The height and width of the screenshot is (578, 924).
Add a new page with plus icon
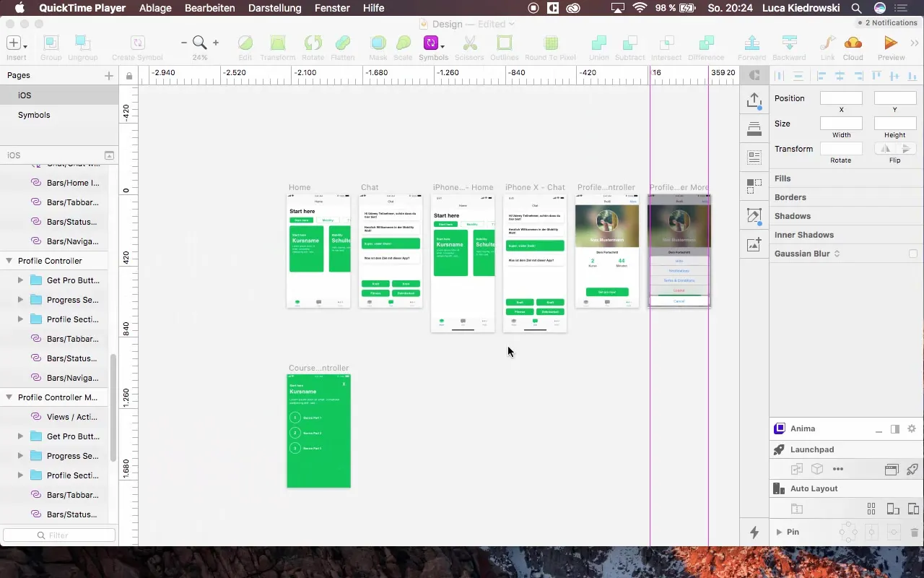click(x=109, y=75)
